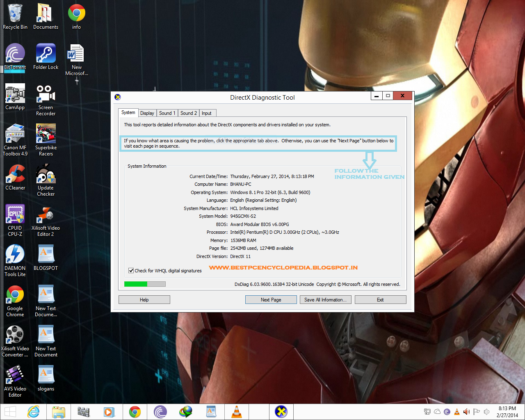
Task: Click the BIOS value Award Modular BIOS
Action: [x=260, y=224]
